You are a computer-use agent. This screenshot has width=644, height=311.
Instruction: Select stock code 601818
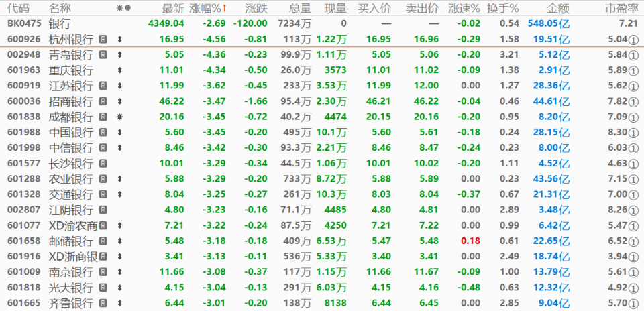[24, 288]
